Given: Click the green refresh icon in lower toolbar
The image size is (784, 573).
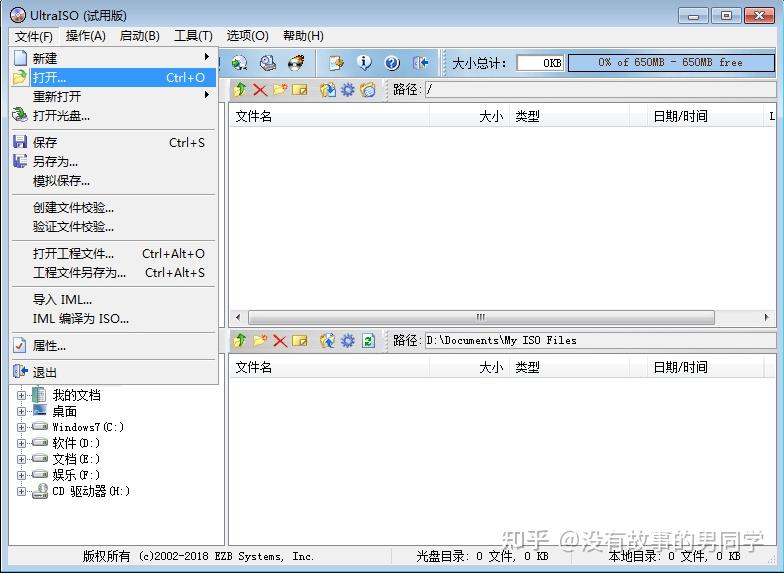Looking at the screenshot, I should (x=368, y=340).
